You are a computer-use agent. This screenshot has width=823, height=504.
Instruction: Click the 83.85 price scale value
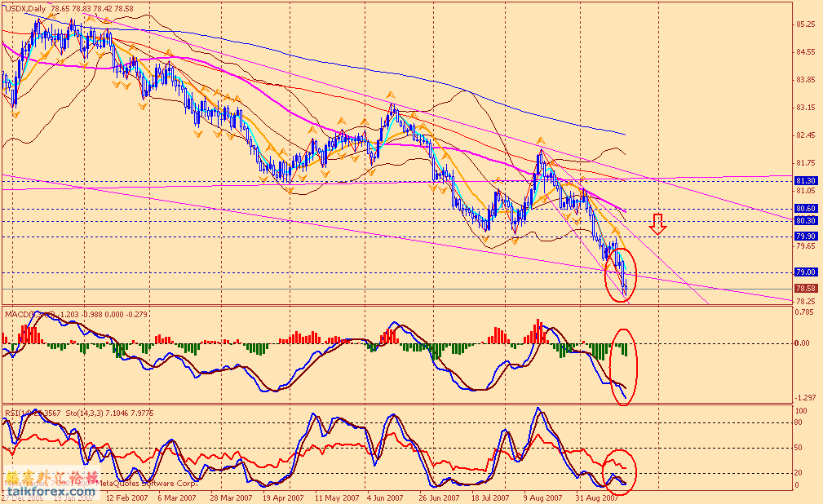(x=806, y=80)
